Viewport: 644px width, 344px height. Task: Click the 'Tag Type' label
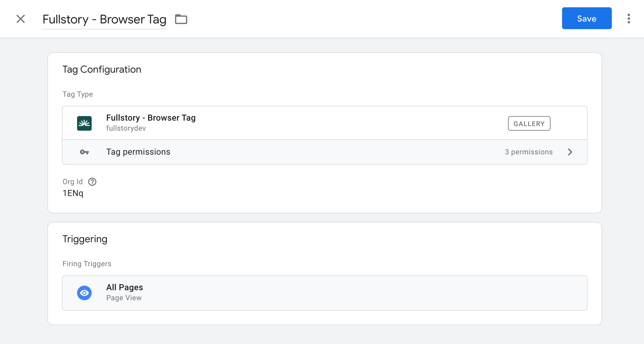tap(78, 94)
